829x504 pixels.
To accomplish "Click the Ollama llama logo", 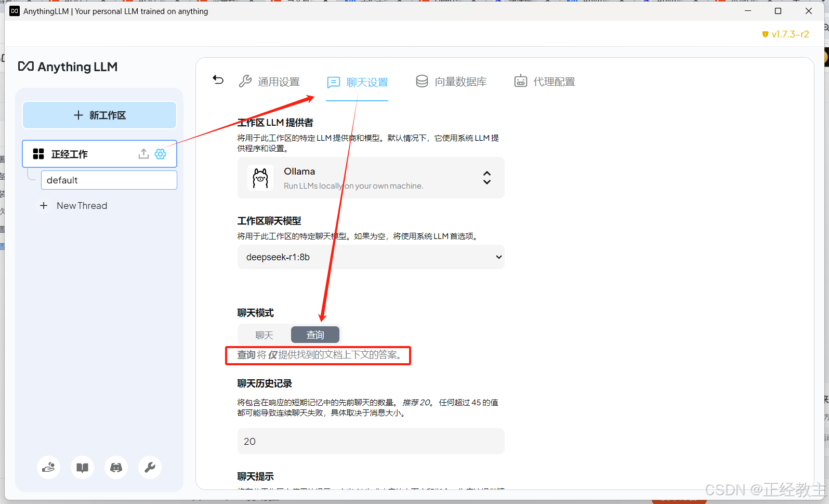I will point(260,178).
